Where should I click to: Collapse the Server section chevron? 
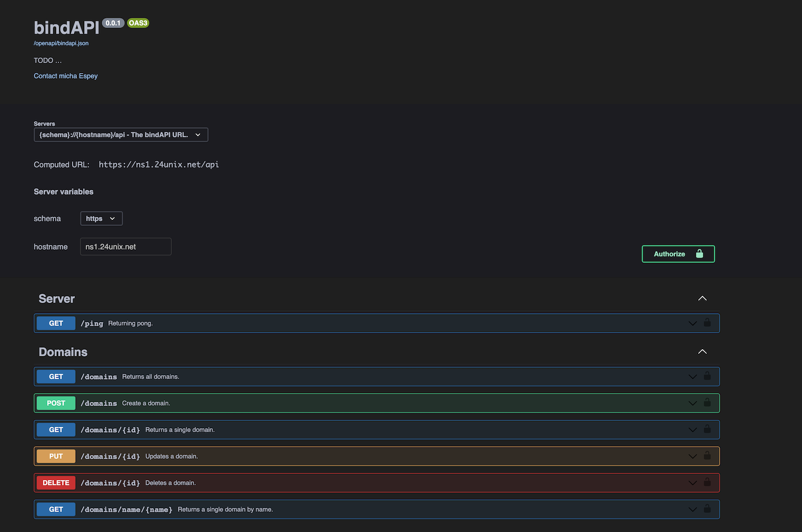pos(702,299)
